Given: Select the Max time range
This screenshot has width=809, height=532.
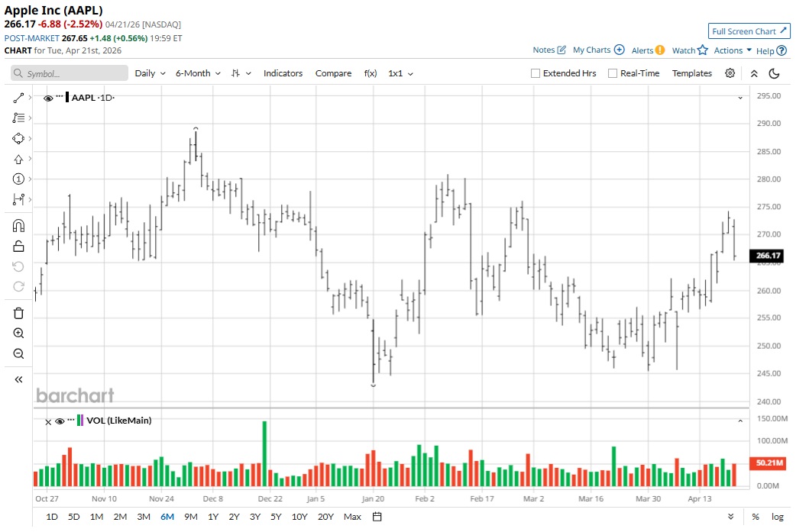Looking at the screenshot, I should [x=352, y=517].
